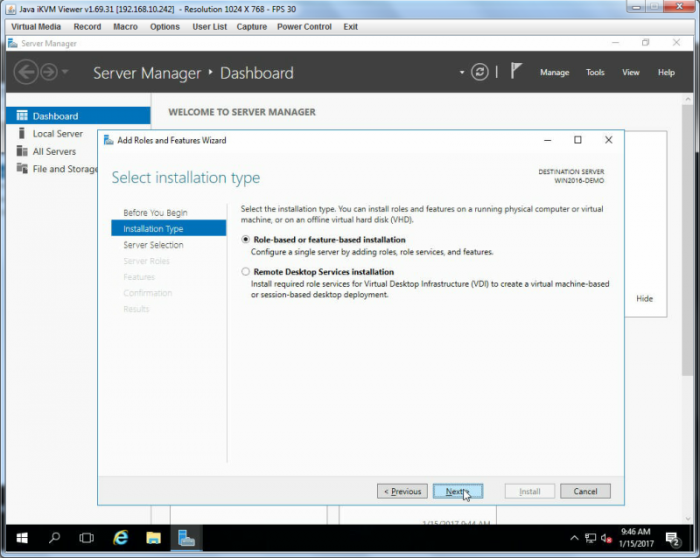Viewport: 700px width, 558px height.
Task: Close the Add Roles and Features Wizard
Action: (x=608, y=140)
